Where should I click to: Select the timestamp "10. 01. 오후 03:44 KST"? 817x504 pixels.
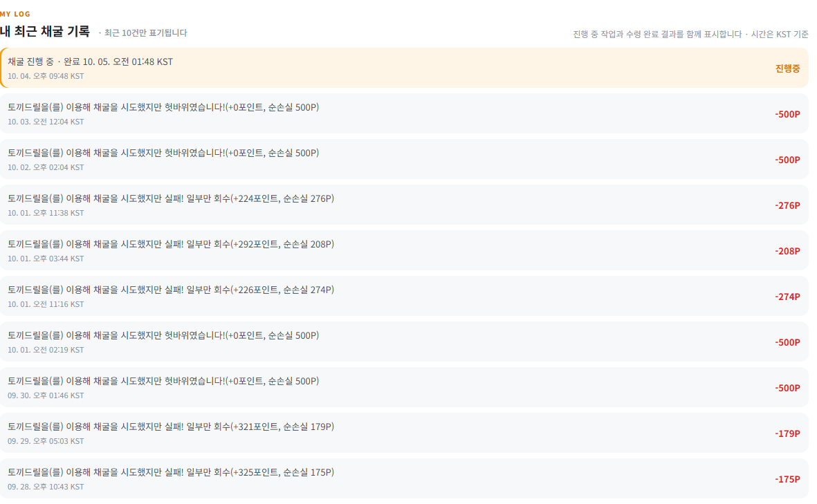click(46, 259)
